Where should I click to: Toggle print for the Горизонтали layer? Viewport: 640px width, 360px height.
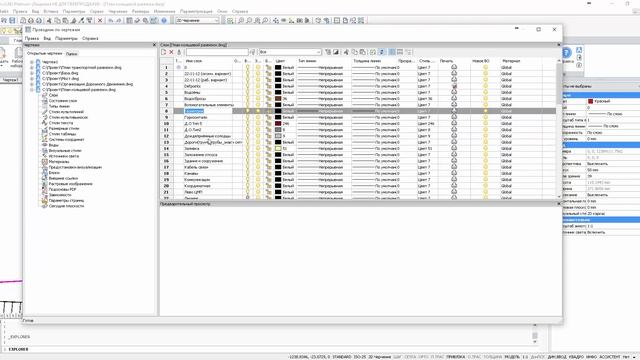[454, 117]
